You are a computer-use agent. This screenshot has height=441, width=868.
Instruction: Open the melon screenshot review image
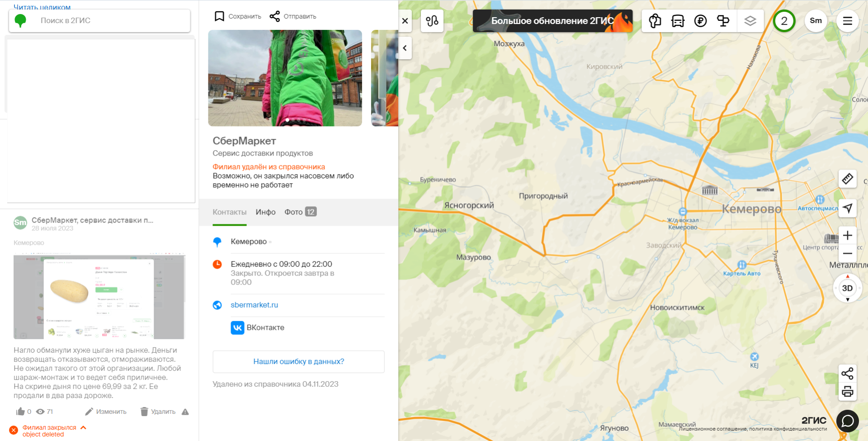click(99, 296)
